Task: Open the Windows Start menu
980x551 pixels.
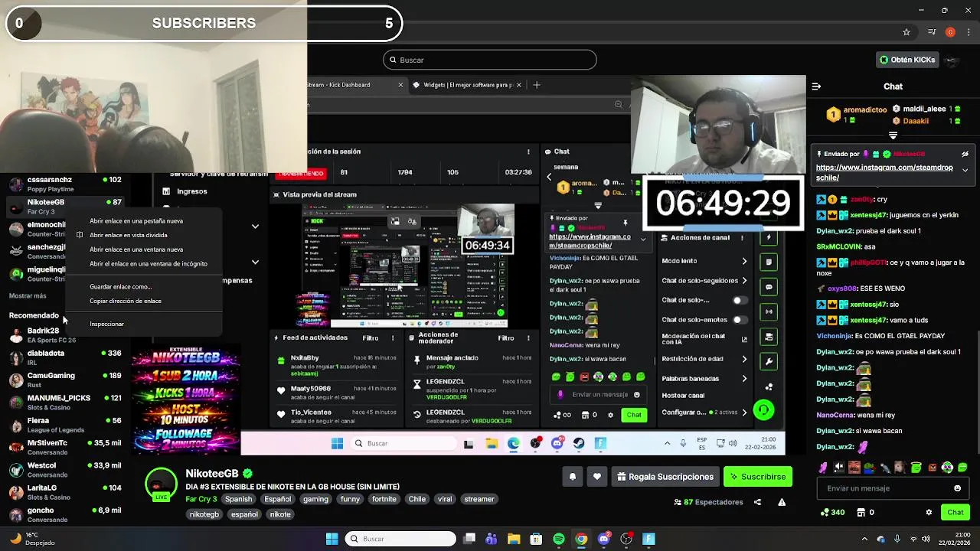Action: [x=332, y=540]
